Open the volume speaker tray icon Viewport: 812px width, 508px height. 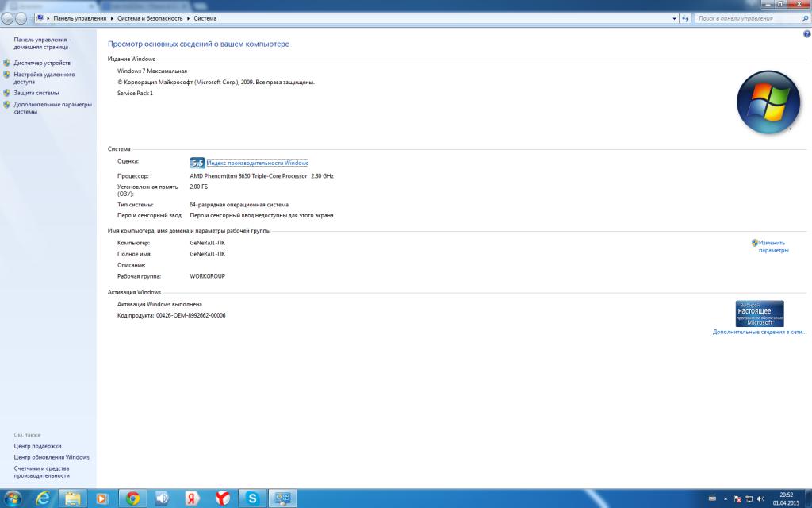pyautogui.click(x=760, y=499)
